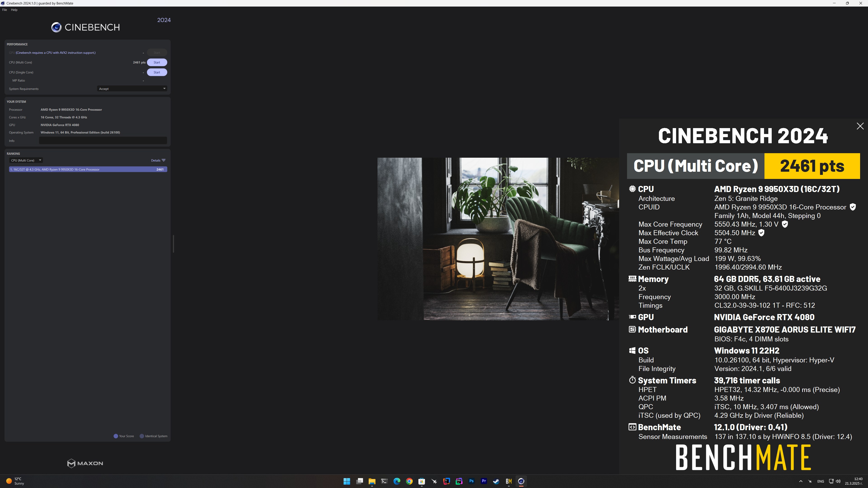868x488 pixels.
Task: Open the System Requirements Accept dropdown
Action: [132, 89]
